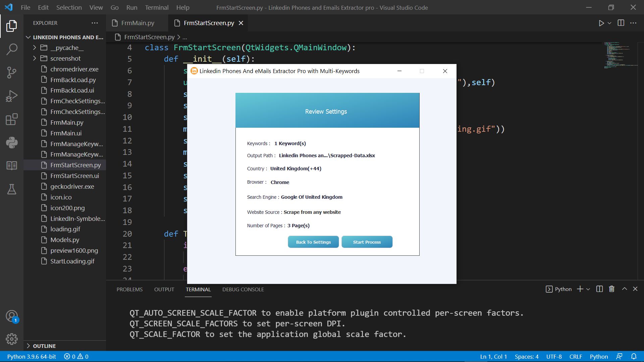644x362 pixels.
Task: Click UTF-8 encoding in status bar
Action: click(x=554, y=357)
